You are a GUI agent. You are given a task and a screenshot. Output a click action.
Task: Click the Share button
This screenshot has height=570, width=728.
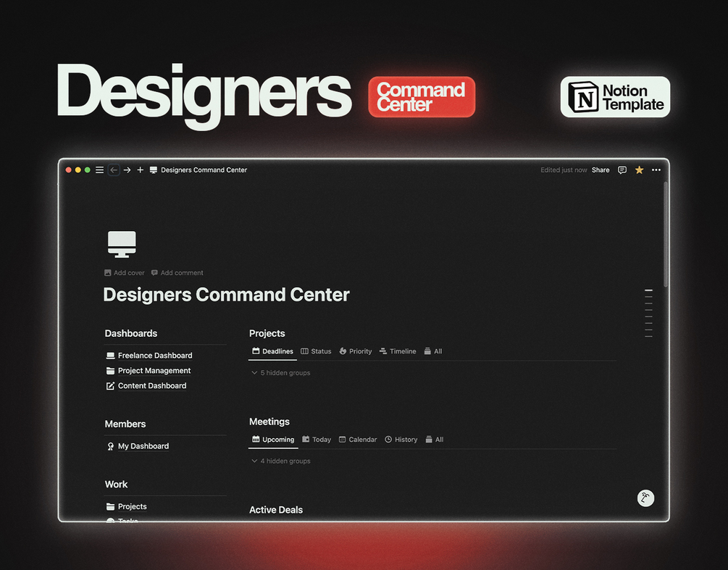tap(601, 170)
